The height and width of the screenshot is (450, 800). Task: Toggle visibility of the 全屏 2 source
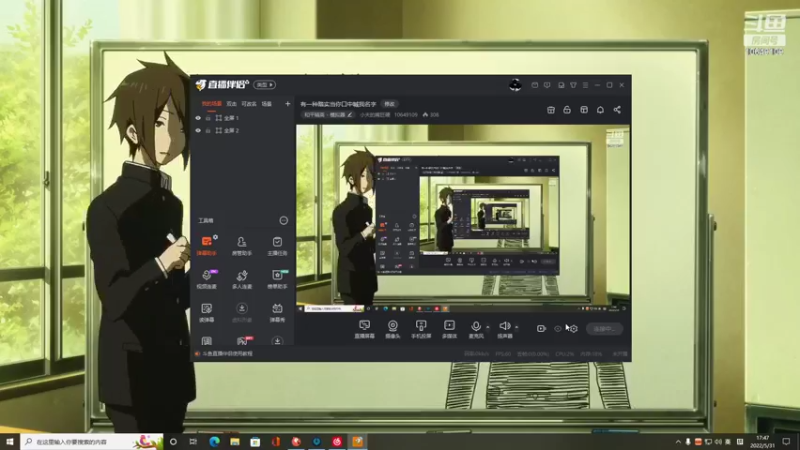tap(198, 131)
